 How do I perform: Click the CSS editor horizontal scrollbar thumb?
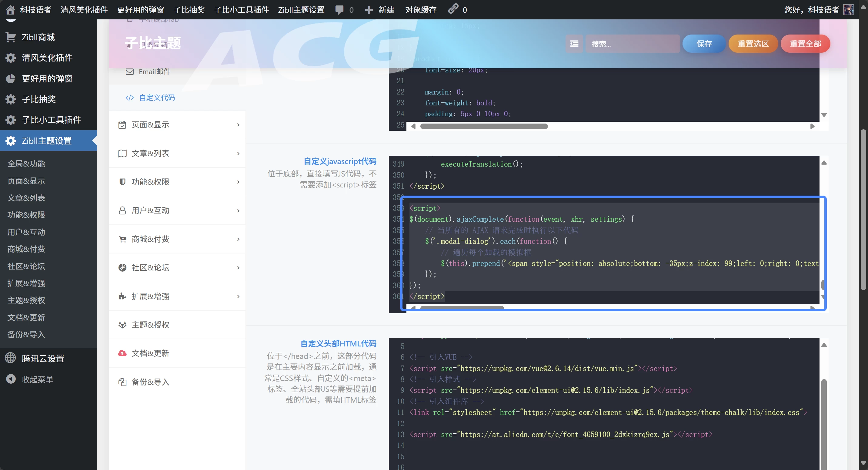484,126
